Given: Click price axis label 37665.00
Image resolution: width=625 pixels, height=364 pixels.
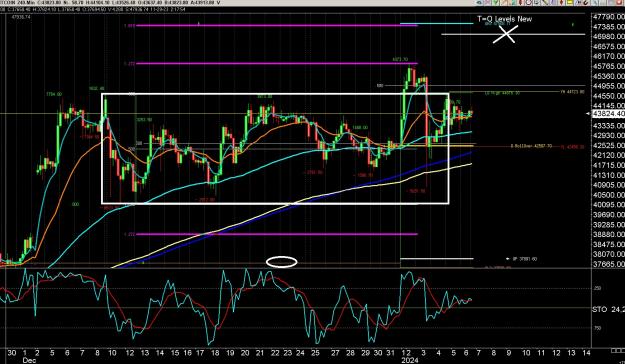Looking at the screenshot, I should coord(609,264).
